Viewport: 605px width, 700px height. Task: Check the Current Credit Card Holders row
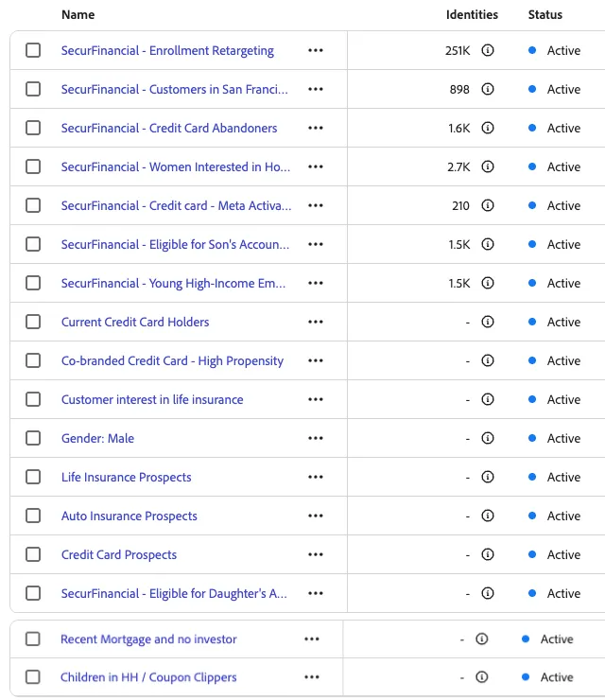click(x=33, y=322)
